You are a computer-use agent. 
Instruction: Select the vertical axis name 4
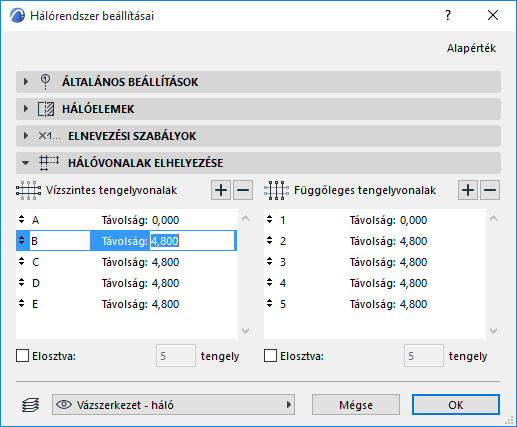click(283, 283)
